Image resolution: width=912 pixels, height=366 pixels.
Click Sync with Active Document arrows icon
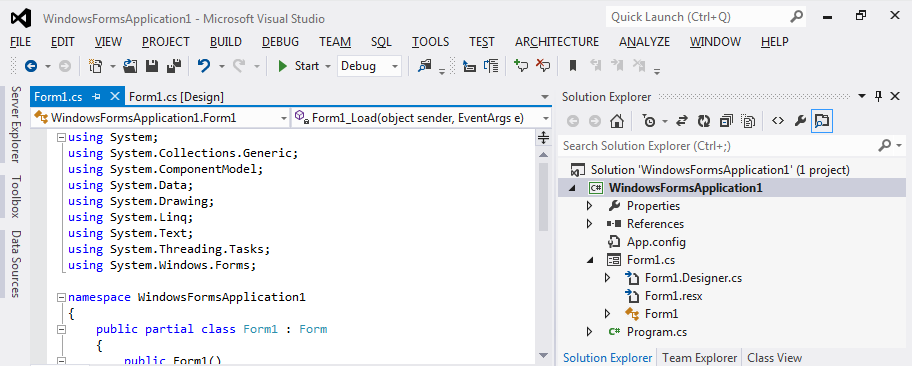682,121
